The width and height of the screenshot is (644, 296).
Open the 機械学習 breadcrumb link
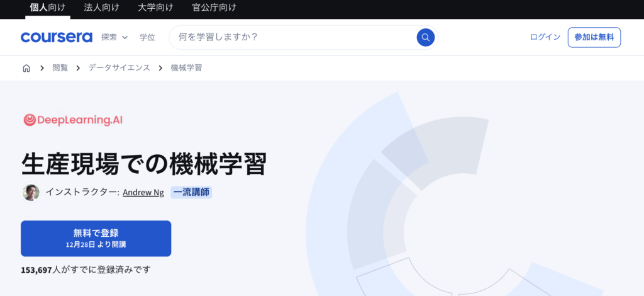pos(186,68)
